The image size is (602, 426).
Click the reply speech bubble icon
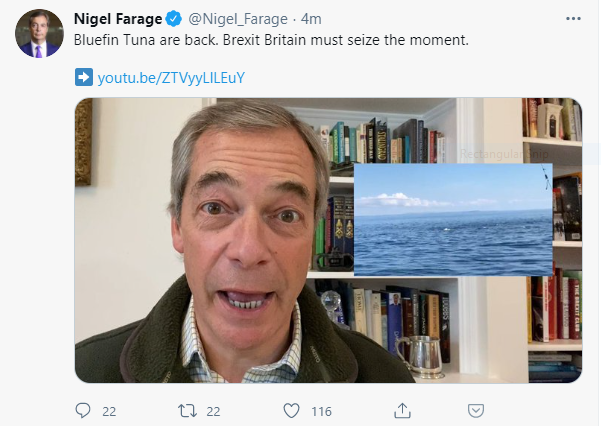click(83, 410)
